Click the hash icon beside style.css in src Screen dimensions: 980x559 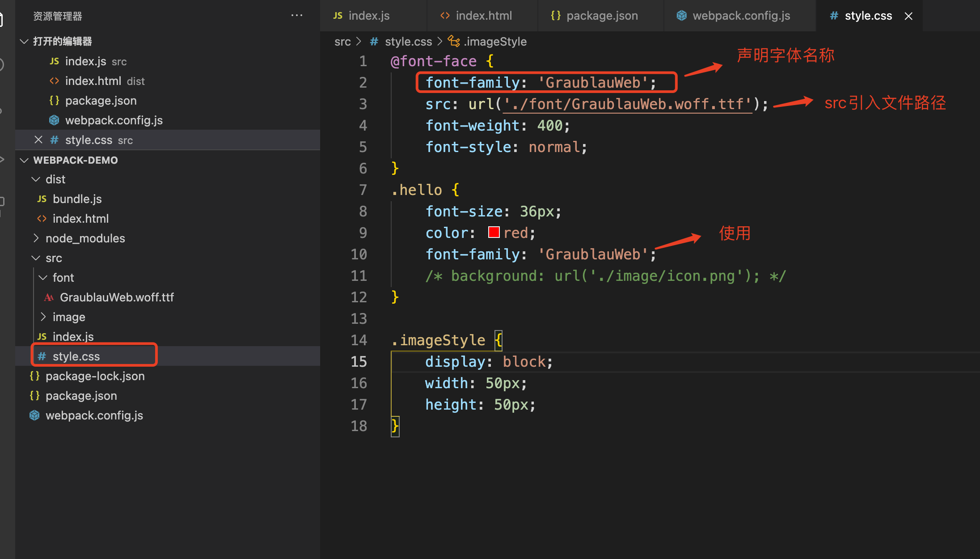point(42,356)
